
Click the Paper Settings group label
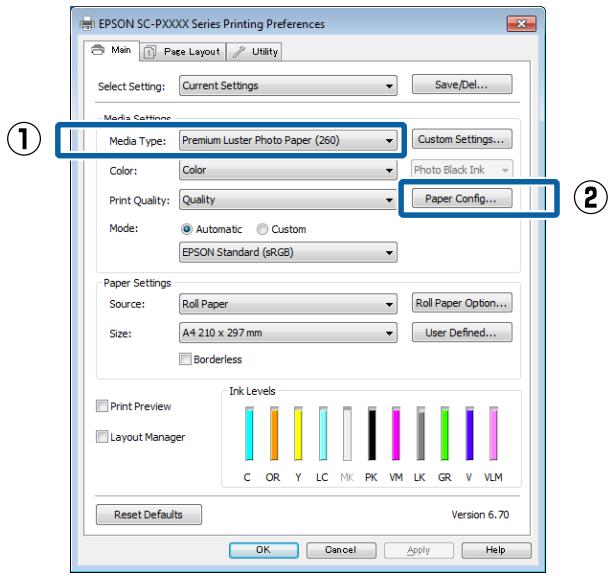(x=137, y=283)
